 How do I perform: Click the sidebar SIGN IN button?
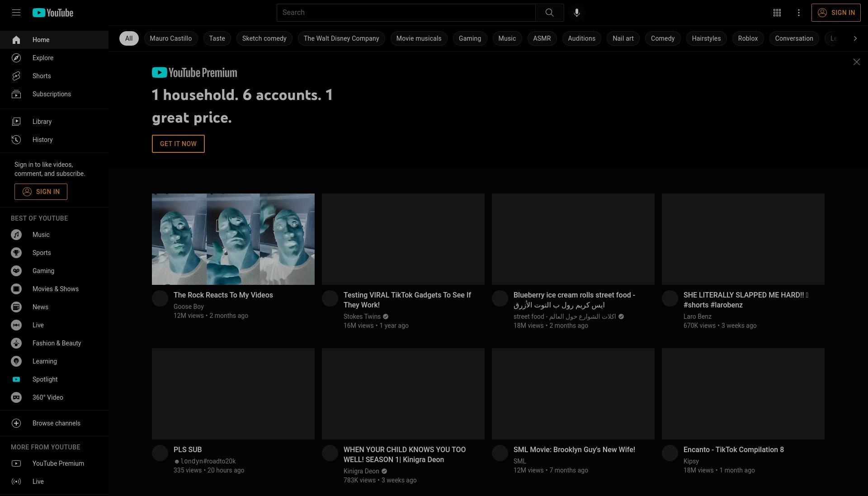pos(41,192)
